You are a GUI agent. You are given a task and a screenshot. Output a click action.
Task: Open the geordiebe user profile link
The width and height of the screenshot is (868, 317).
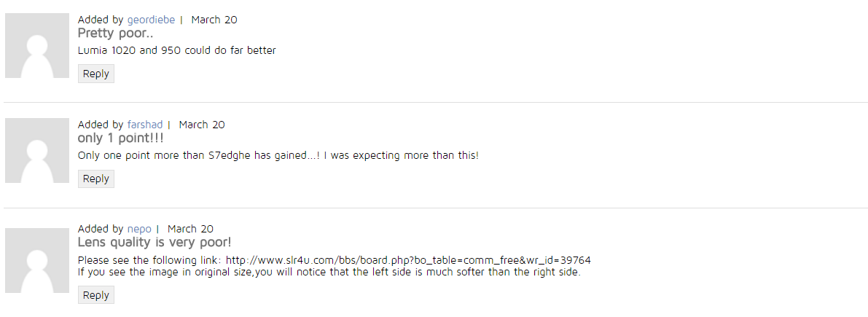[x=151, y=20]
